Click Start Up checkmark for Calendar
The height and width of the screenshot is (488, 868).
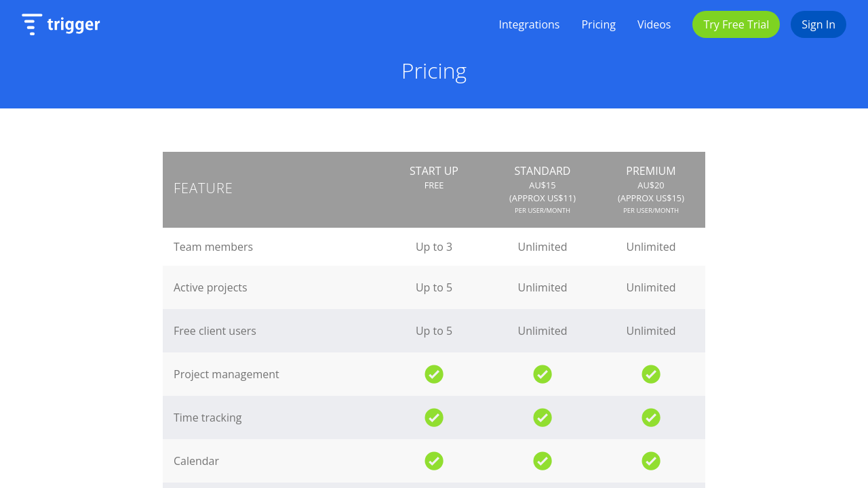point(434,461)
